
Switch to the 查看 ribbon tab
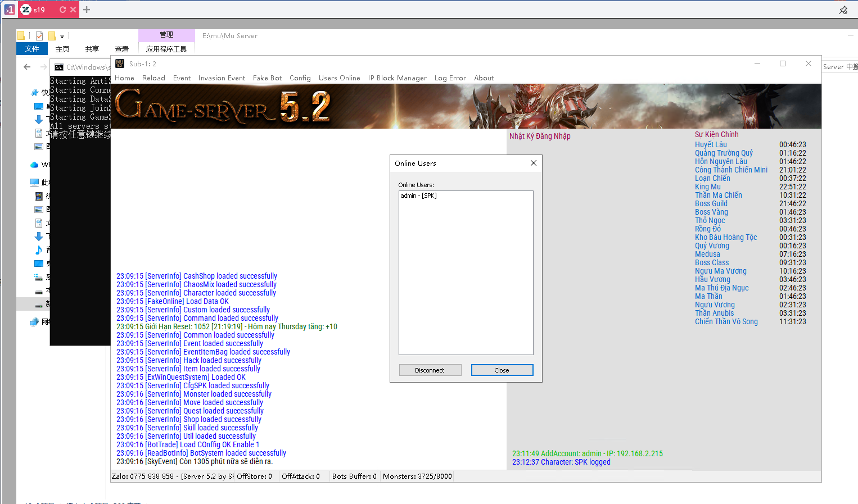pyautogui.click(x=122, y=49)
